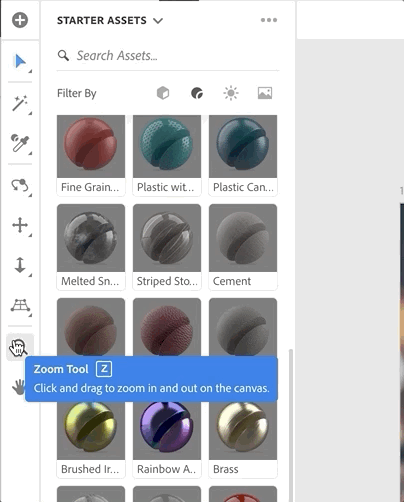Select the Brass material
The image size is (404, 502).
click(243, 430)
